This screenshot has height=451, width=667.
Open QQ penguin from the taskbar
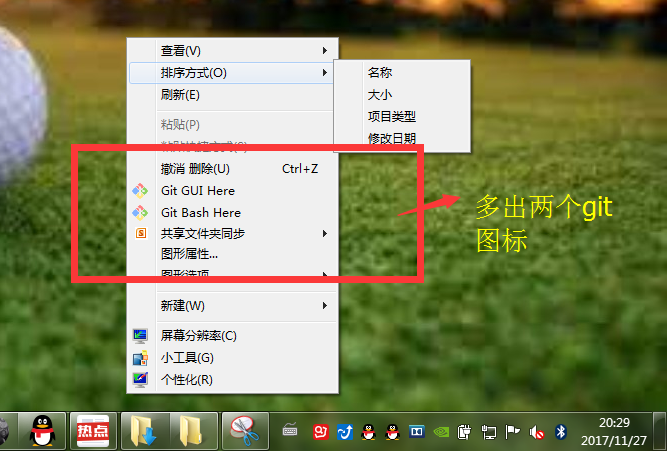coord(42,431)
